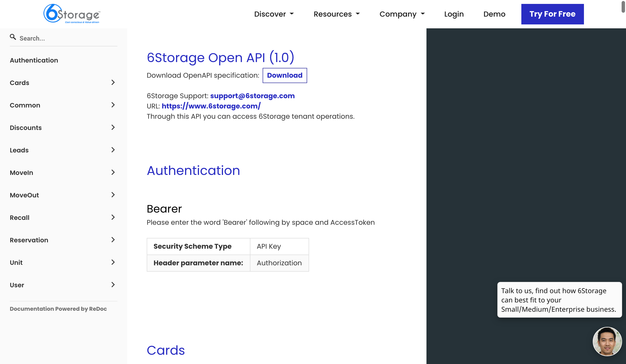
Task: Click the 'API Key' table cell
Action: click(x=279, y=246)
